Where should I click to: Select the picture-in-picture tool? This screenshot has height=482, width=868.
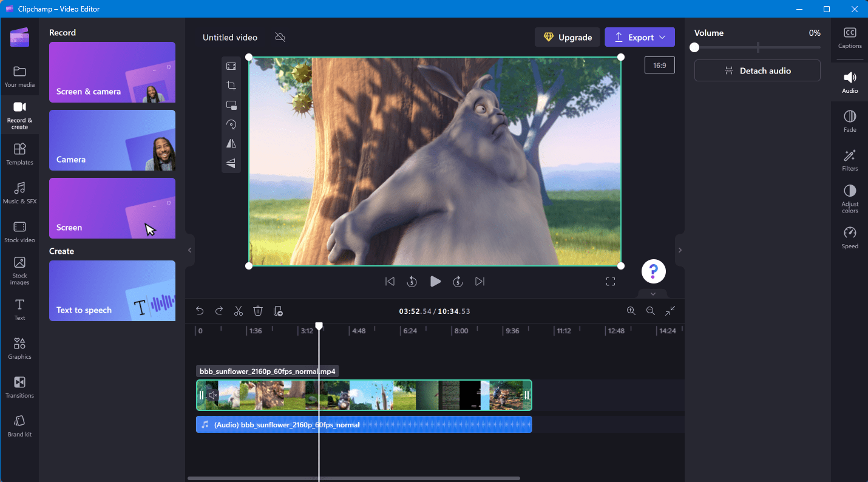point(231,105)
